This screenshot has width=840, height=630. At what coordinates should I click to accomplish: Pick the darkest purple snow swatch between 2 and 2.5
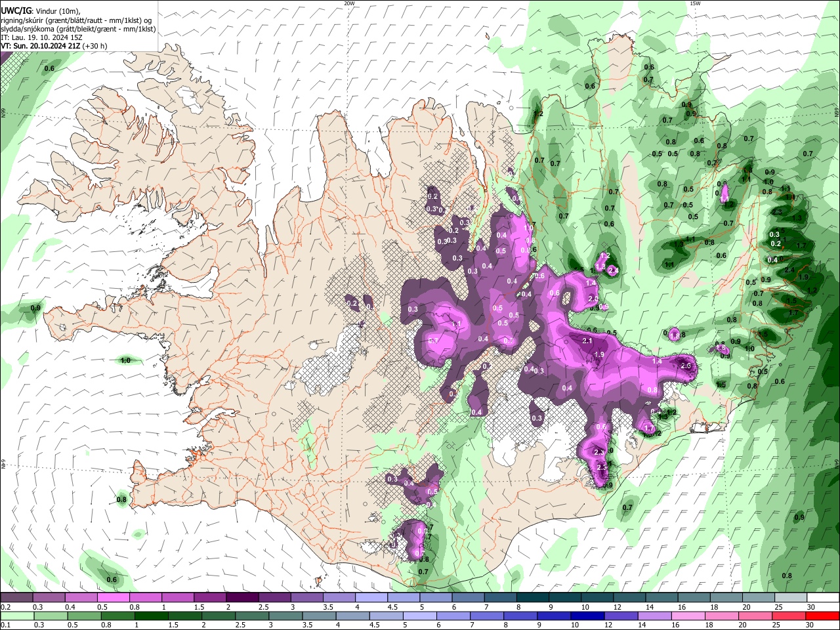[242, 597]
